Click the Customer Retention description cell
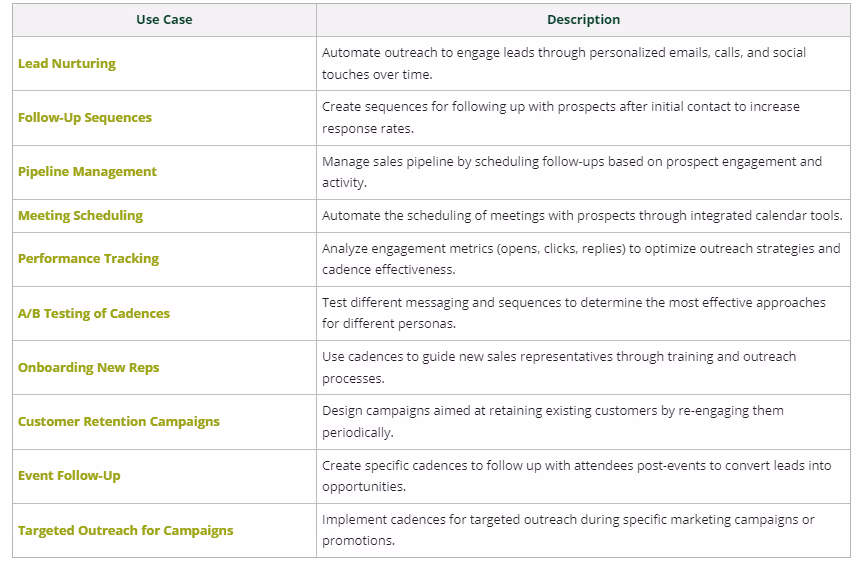 pyautogui.click(x=583, y=422)
